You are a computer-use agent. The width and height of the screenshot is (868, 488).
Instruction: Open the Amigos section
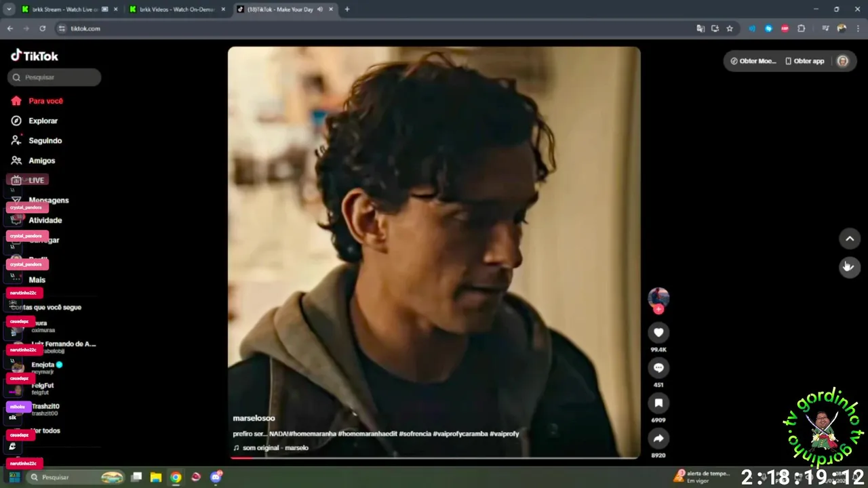pyautogui.click(x=33, y=161)
